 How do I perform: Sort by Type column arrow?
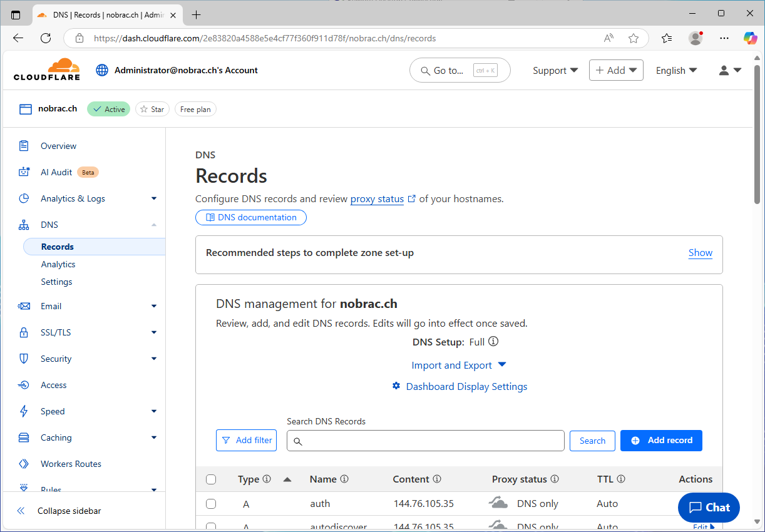click(287, 479)
